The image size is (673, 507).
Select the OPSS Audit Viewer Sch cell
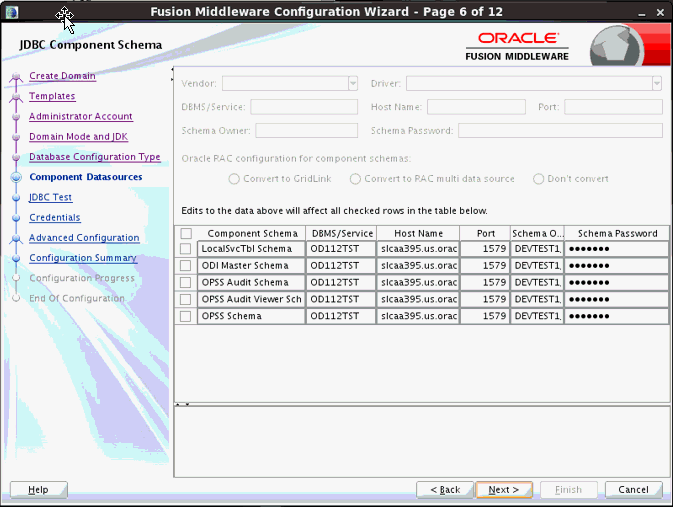[x=252, y=299]
